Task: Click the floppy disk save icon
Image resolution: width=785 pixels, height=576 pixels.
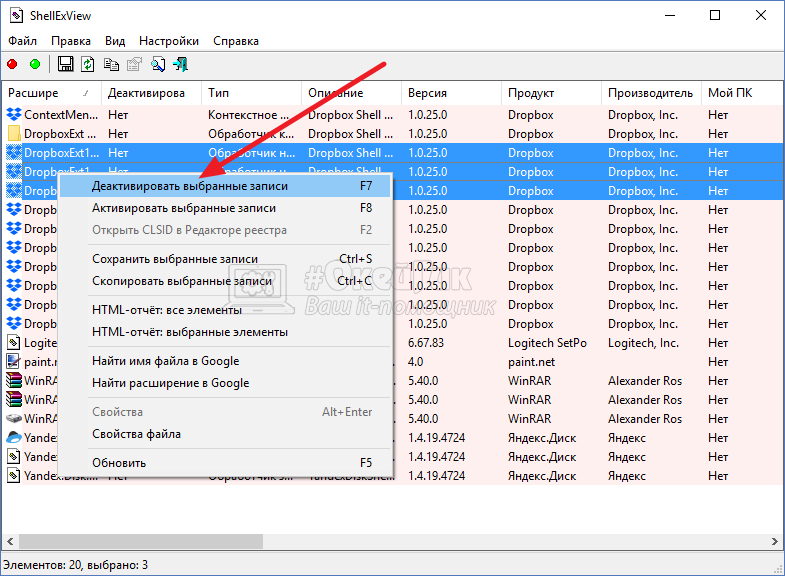Action: click(65, 64)
